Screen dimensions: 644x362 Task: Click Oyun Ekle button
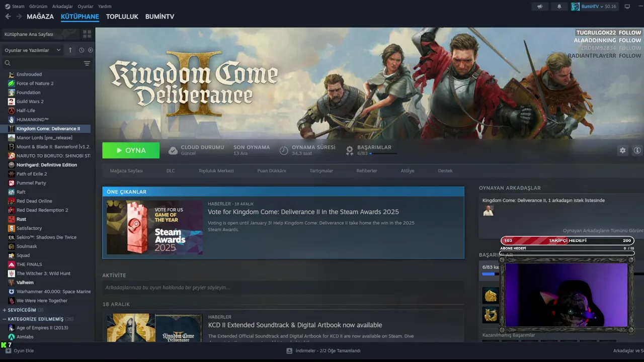(x=19, y=350)
